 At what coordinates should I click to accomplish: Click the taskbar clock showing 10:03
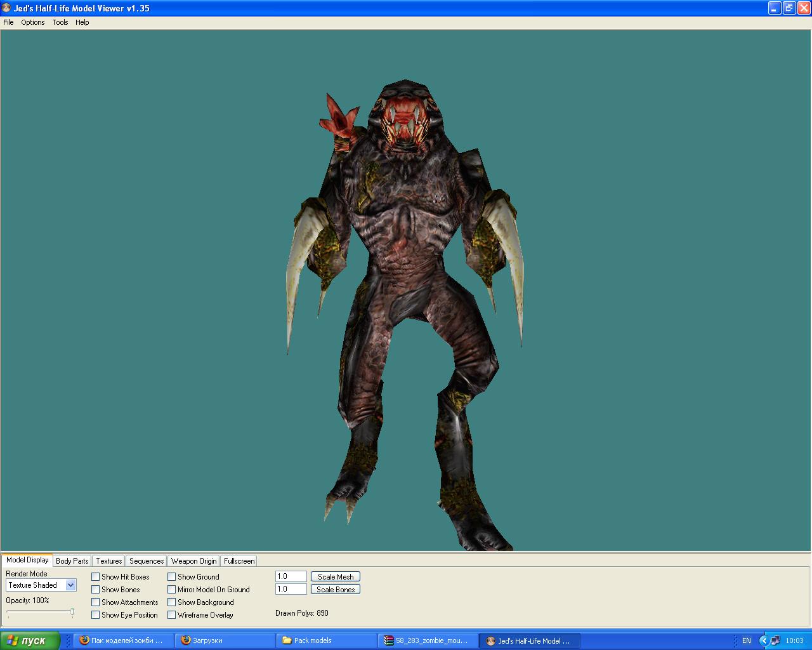(x=794, y=641)
